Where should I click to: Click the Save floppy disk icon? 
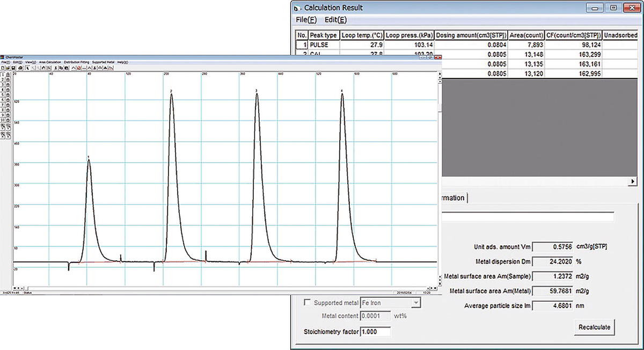tap(13, 68)
